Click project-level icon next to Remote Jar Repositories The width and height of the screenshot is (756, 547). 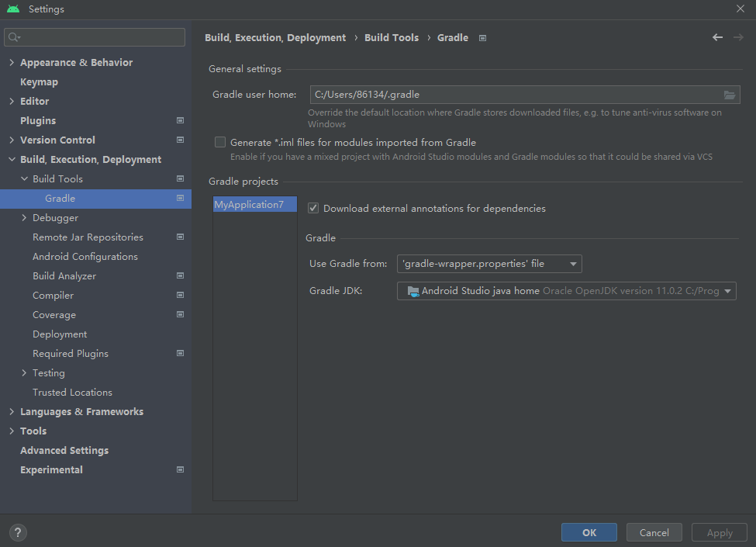(181, 237)
